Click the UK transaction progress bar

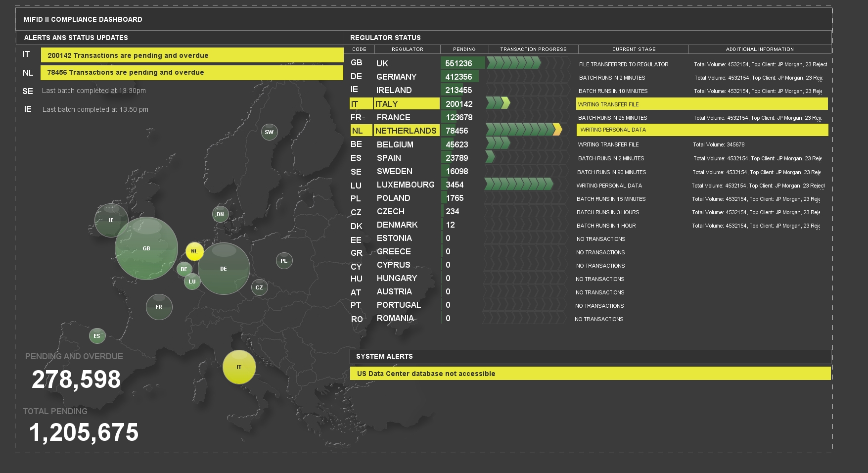point(514,63)
